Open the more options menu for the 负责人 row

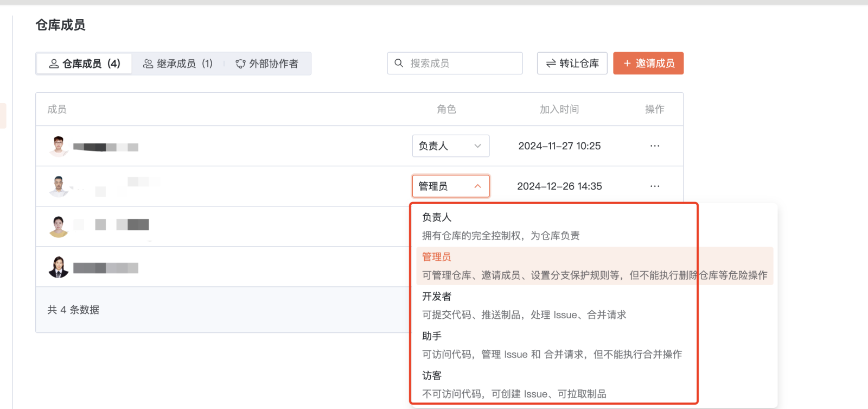[x=655, y=146]
